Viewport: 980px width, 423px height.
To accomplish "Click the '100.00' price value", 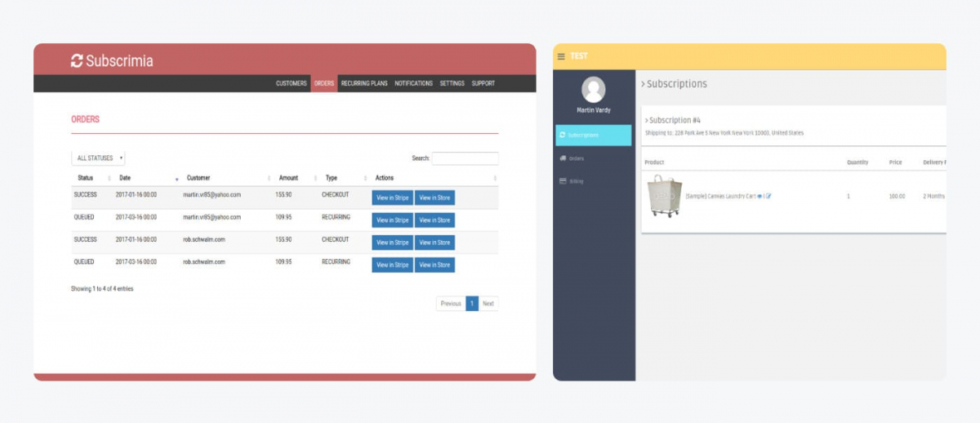I will [x=897, y=197].
